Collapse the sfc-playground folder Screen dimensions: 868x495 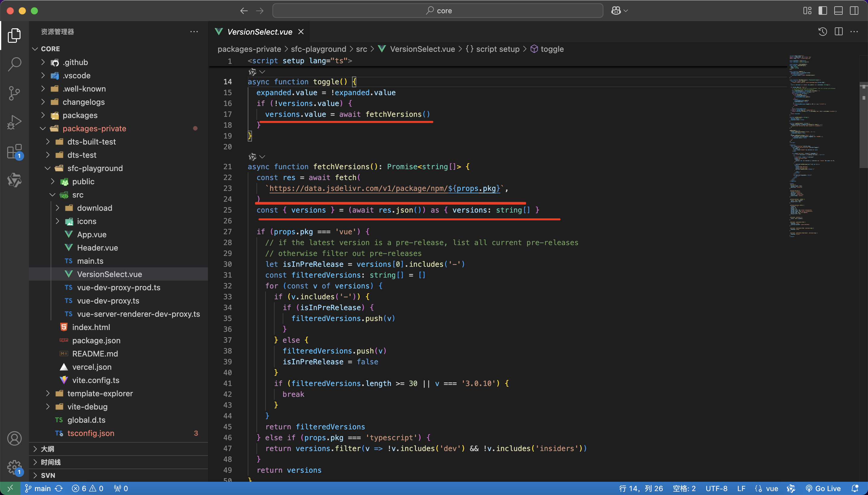95,168
